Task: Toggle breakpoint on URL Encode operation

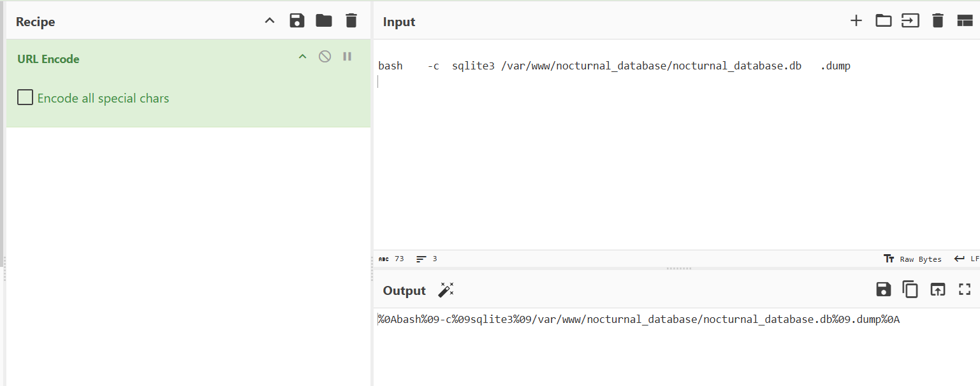Action: click(x=347, y=57)
